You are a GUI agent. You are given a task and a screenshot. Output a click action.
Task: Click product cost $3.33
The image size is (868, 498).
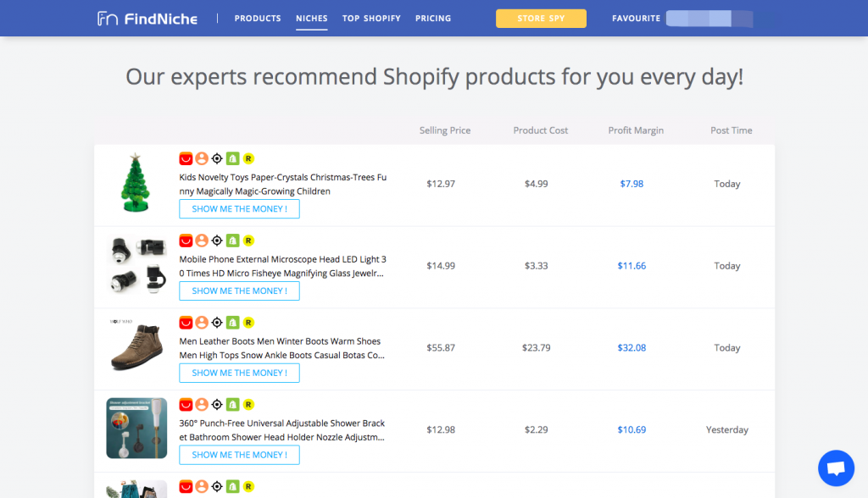pos(537,266)
